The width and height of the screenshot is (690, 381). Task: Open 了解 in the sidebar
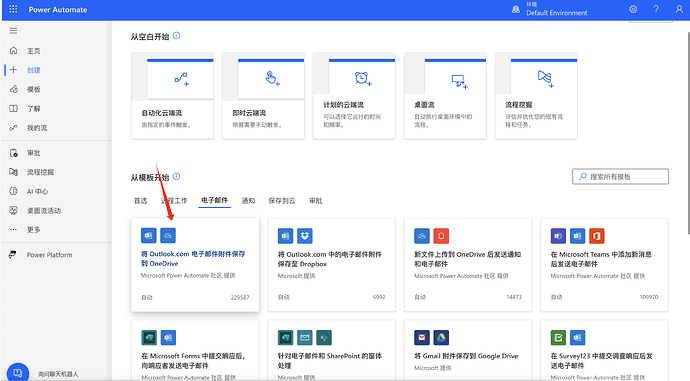[x=33, y=109]
